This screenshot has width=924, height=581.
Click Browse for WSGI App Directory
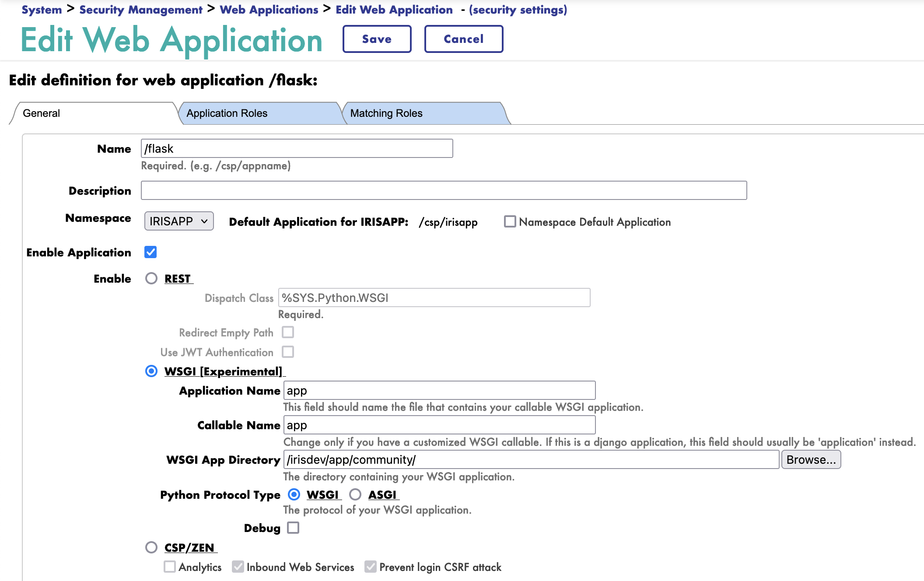pos(811,460)
